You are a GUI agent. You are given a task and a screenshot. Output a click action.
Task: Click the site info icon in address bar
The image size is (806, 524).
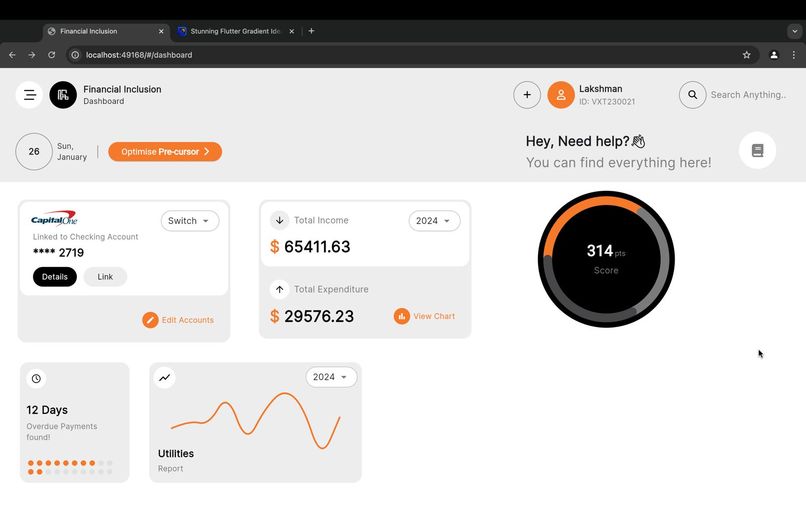click(75, 55)
